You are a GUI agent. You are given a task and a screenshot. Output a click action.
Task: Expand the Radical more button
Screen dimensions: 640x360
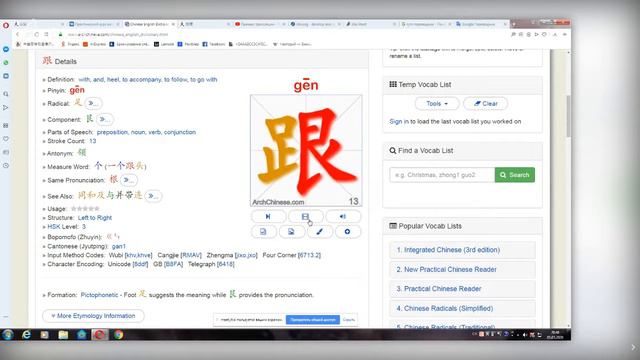[x=93, y=103]
